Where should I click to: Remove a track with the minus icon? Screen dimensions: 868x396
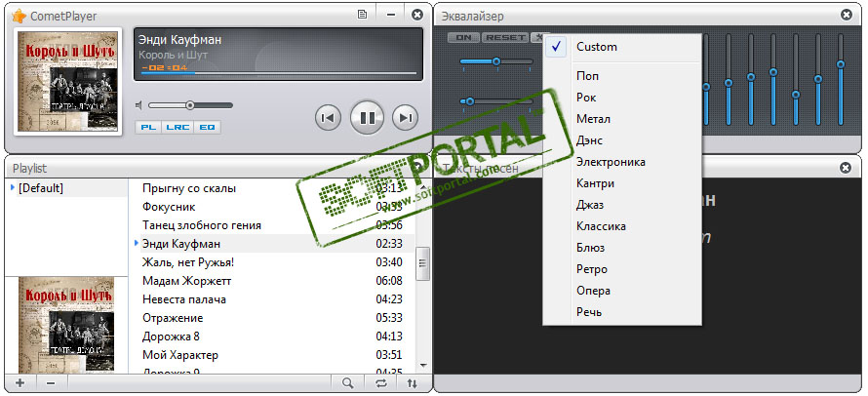click(x=51, y=382)
